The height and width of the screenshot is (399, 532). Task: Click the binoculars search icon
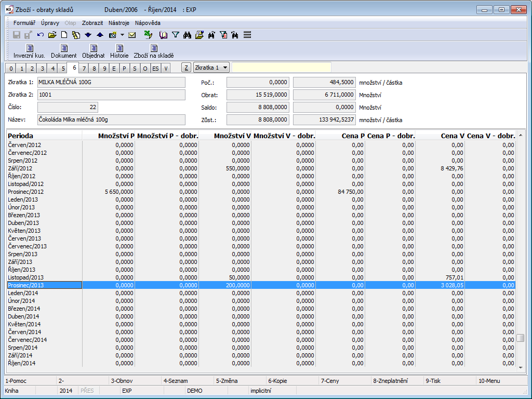point(187,35)
